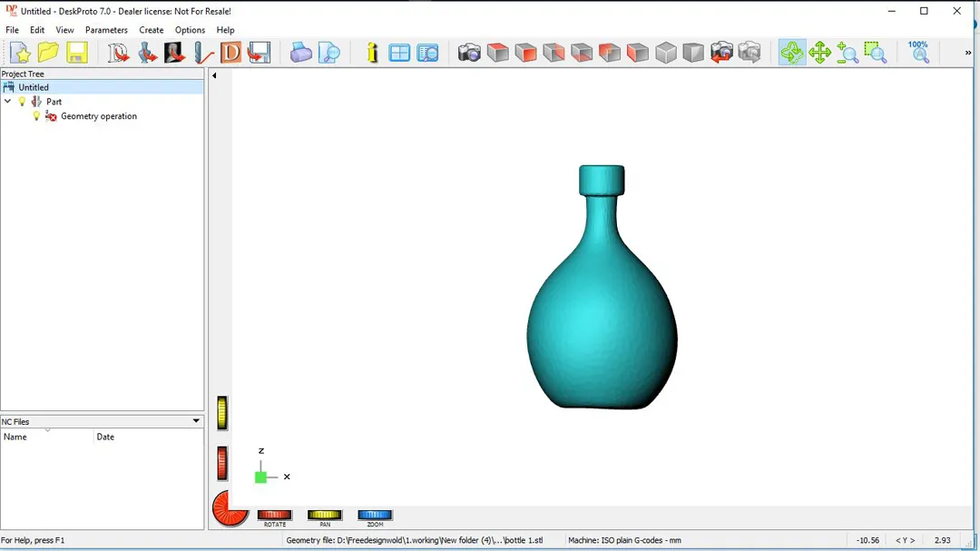Load bitmap using the portrait photo icon
The height and width of the screenshot is (551, 980).
175,53
